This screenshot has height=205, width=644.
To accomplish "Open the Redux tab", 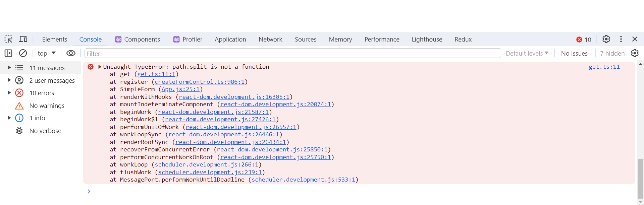I will point(463,39).
